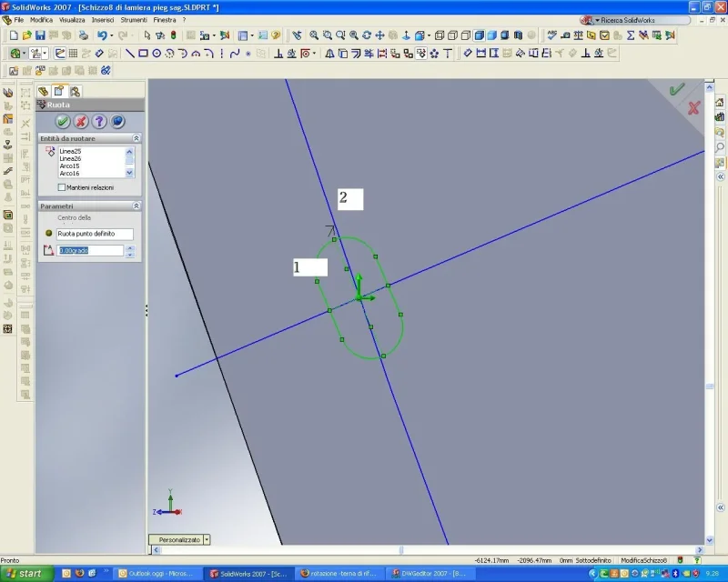Click the Spell Check ABC icon

(552, 35)
